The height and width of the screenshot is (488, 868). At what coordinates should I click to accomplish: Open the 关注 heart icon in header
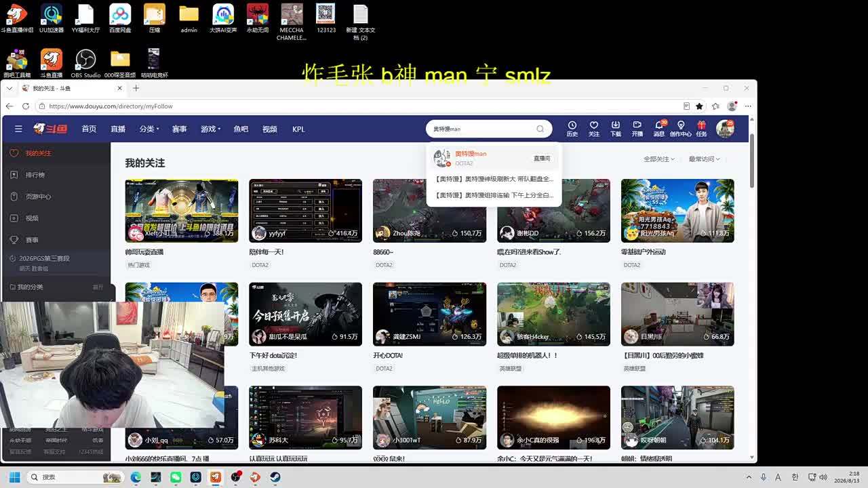[594, 129]
